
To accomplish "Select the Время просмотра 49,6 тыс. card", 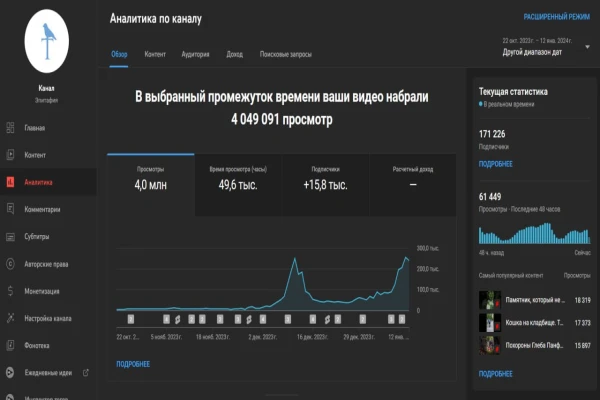I will pos(238,185).
